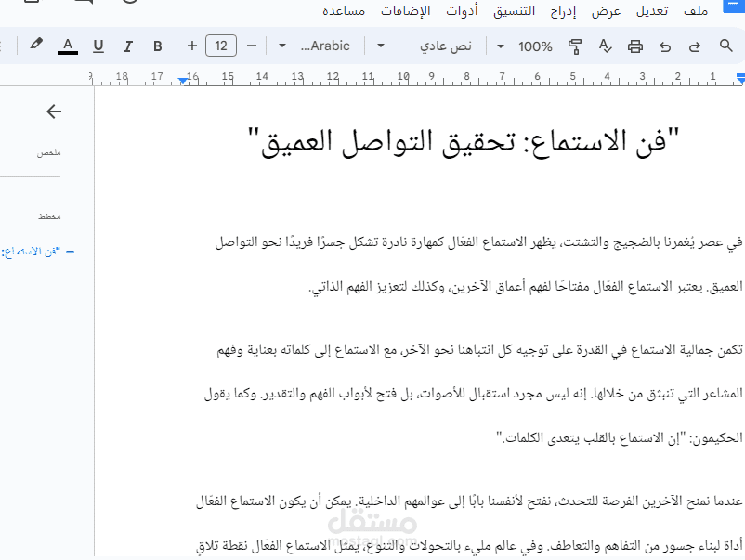The height and width of the screenshot is (560, 745).
Task: Print the document with printer icon
Action: click(635, 46)
